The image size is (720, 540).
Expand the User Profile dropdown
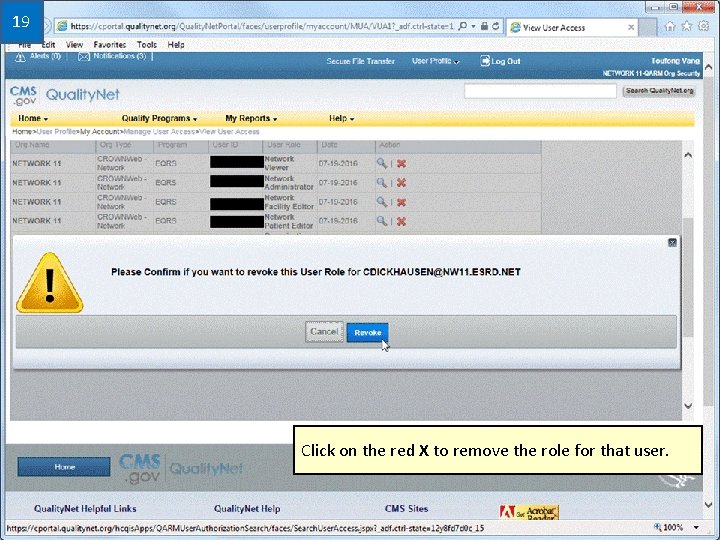(435, 61)
